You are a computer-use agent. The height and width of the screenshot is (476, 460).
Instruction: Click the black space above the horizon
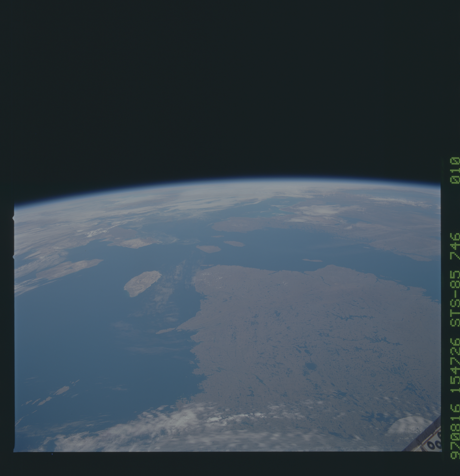219,85
